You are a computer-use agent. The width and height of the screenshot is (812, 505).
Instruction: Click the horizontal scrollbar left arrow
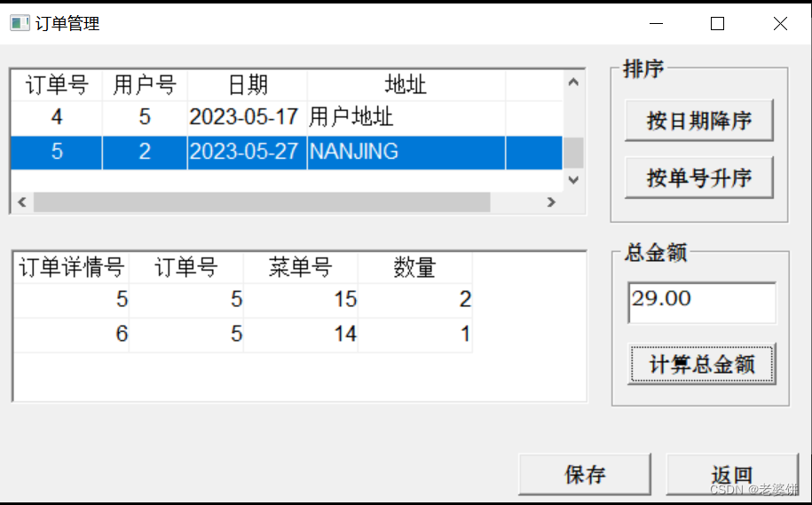(x=22, y=202)
